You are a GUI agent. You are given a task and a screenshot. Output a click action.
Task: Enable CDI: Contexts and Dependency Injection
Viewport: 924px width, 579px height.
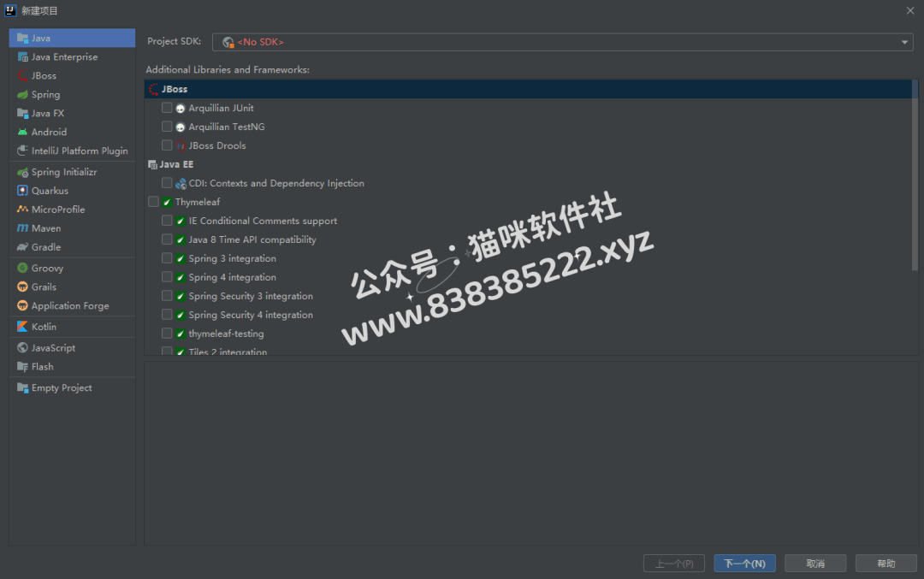[x=167, y=183]
